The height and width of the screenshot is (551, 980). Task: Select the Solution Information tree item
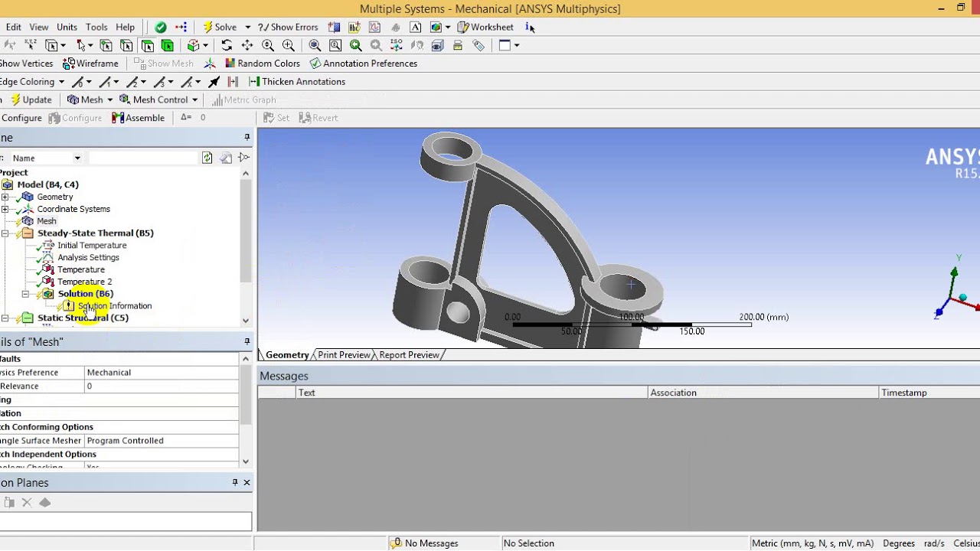tap(114, 306)
